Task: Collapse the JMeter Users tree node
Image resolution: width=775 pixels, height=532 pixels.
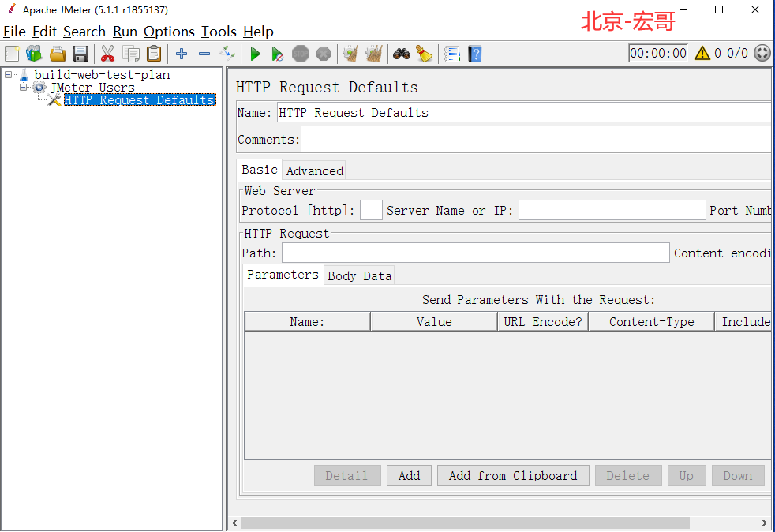Action: point(23,88)
